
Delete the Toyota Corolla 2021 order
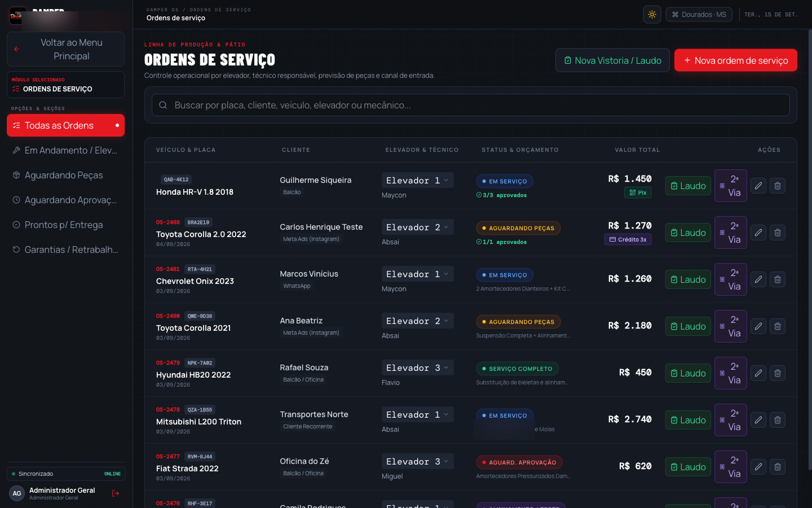[778, 326]
